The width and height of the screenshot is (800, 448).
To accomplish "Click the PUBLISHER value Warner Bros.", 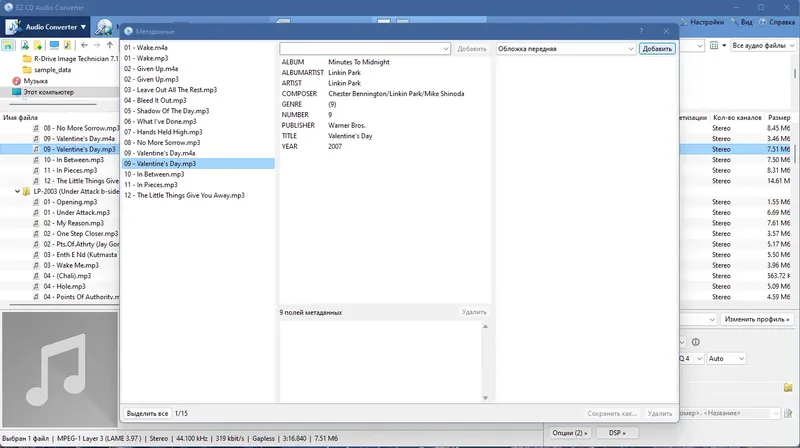I will coord(347,126).
